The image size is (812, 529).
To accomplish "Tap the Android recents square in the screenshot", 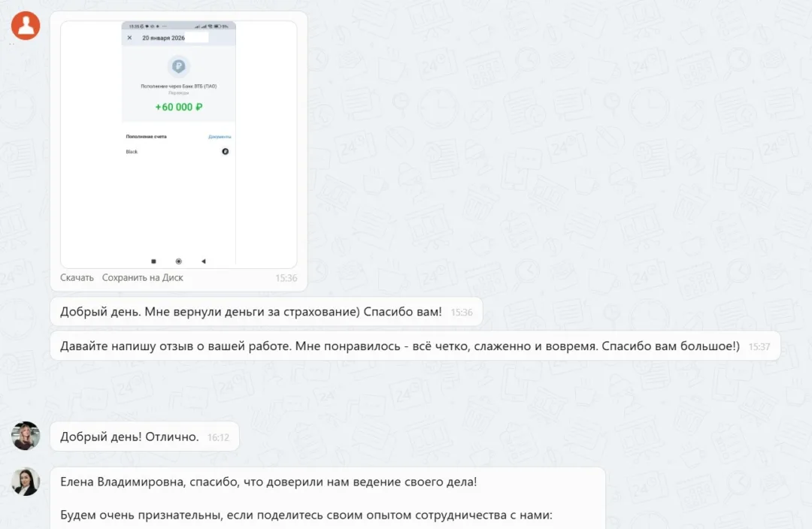I will (153, 261).
